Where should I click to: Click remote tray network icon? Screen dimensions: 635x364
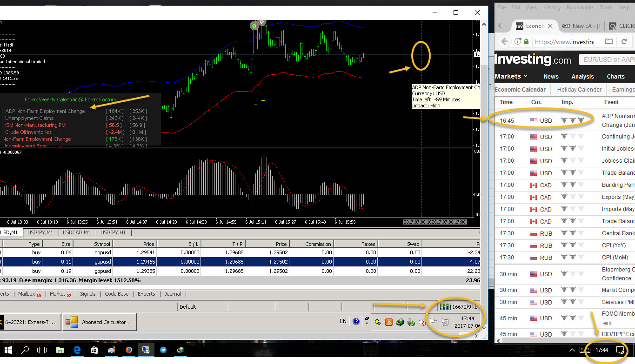pos(445,322)
